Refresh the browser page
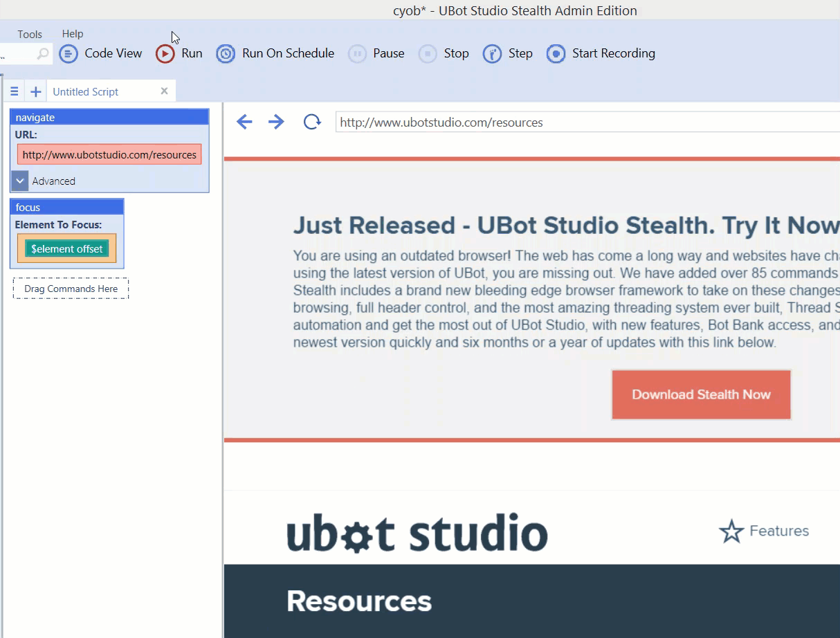This screenshot has width=840, height=638. pos(312,122)
